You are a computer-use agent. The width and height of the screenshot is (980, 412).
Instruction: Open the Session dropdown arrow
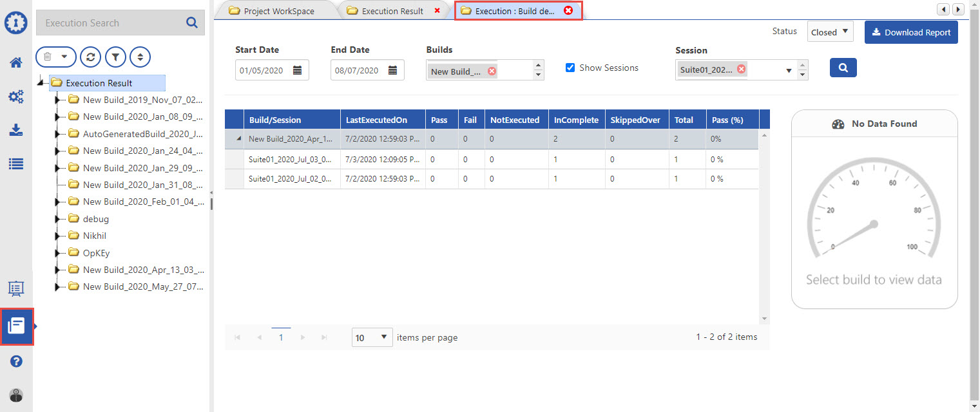(x=789, y=71)
